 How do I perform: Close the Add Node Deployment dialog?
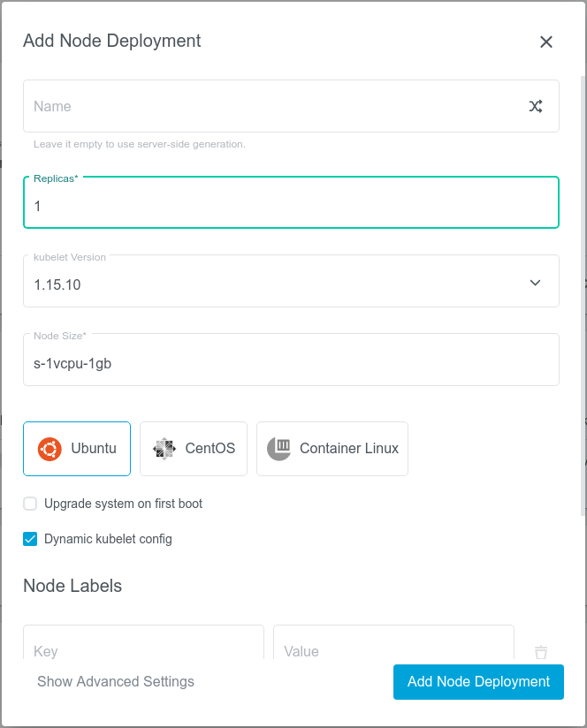[x=546, y=42]
